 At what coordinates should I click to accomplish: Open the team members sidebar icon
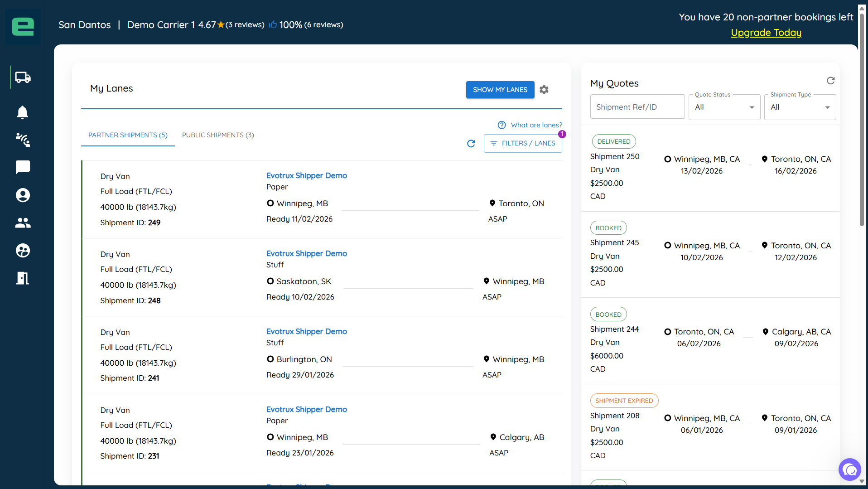tap(23, 223)
